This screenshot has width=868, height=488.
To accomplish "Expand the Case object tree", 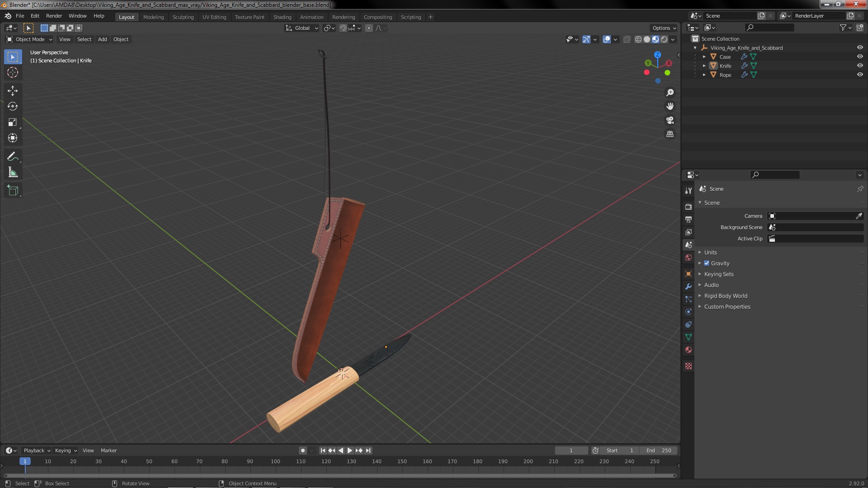I will tap(704, 57).
